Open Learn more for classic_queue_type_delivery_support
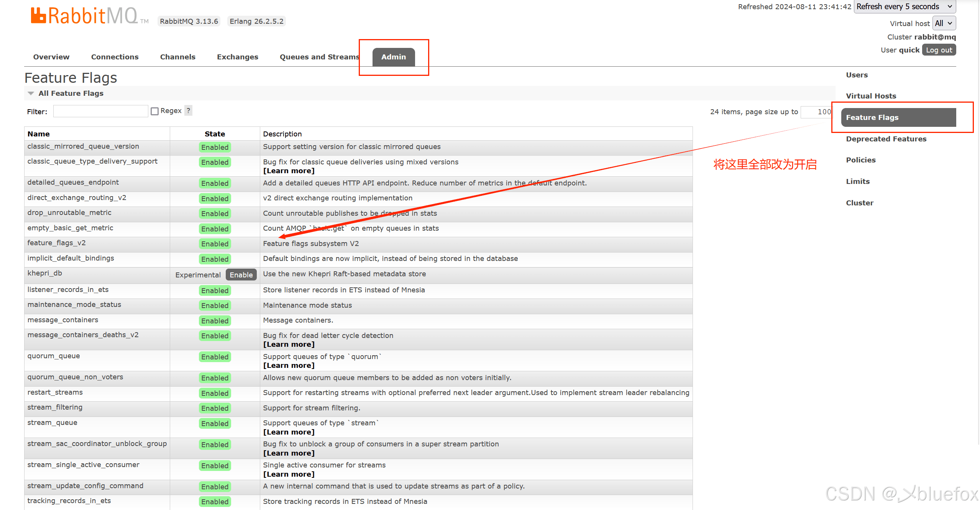Viewport: 980px width, 510px height. tap(289, 171)
